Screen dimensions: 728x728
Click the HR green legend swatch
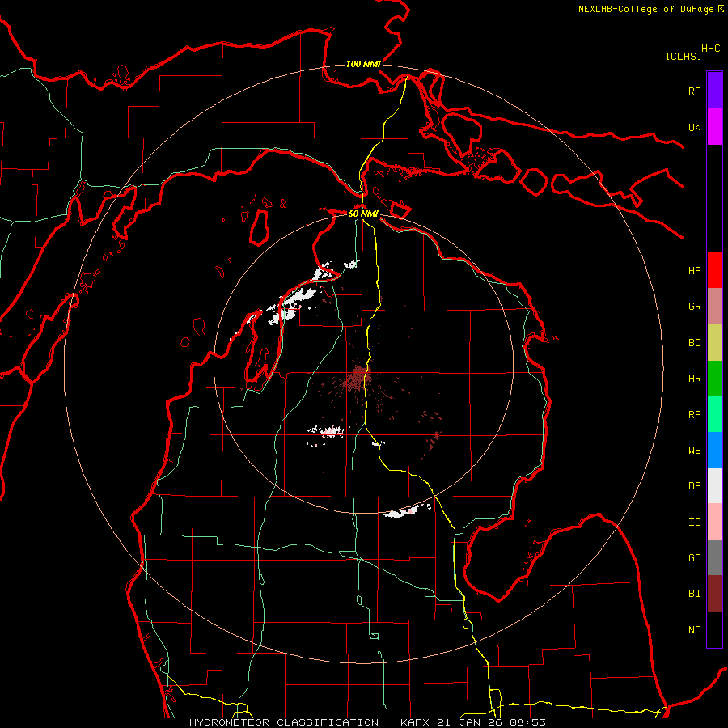click(714, 379)
